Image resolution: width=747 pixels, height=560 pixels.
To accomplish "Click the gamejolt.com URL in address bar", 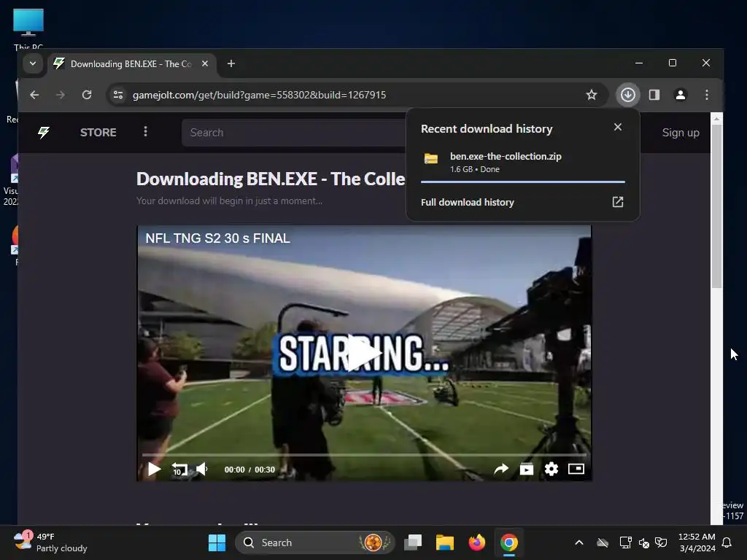I will point(259,95).
